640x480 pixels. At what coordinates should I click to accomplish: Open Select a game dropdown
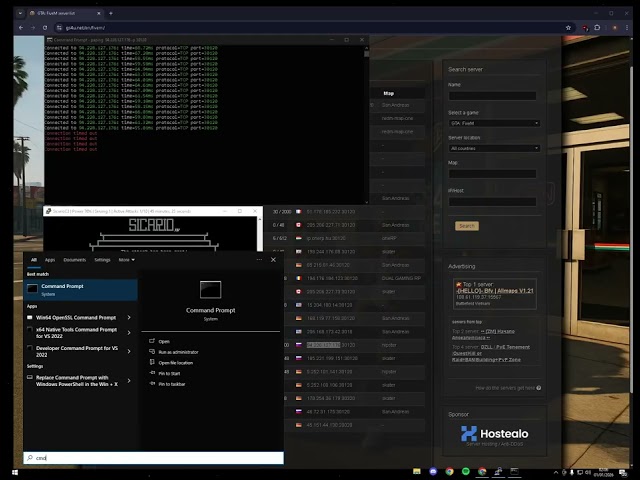[x=494, y=123]
